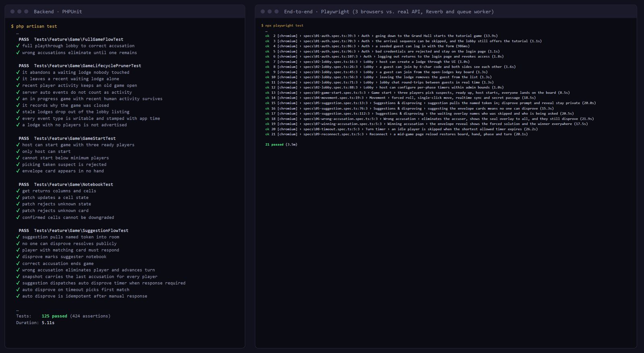Click the check mark before 'auto disprove on timeout picks first match'
Viewport: 644px width, 353px height.
18,290
